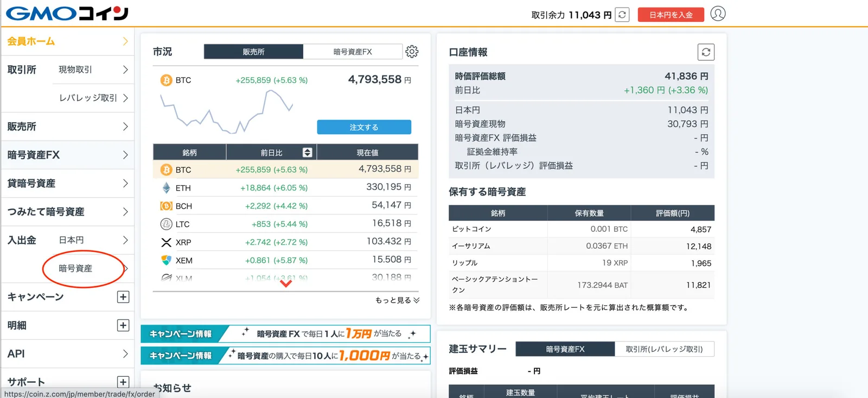Open the 暗号資産FX sidebar item
This screenshot has height=398, width=868.
point(68,155)
